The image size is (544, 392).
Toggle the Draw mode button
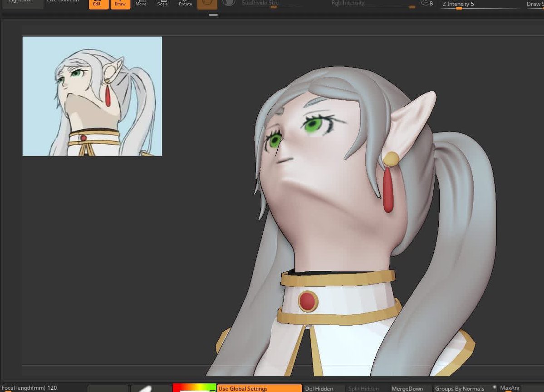tap(120, 4)
